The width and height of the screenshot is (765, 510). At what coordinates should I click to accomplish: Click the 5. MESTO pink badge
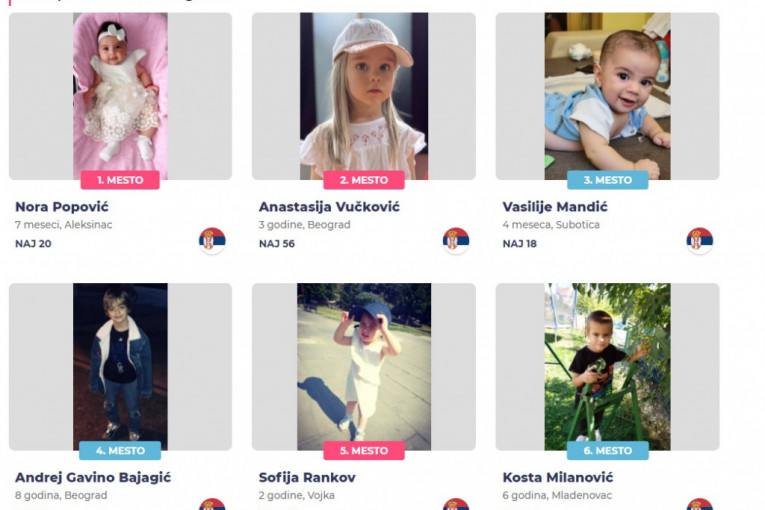pos(364,450)
